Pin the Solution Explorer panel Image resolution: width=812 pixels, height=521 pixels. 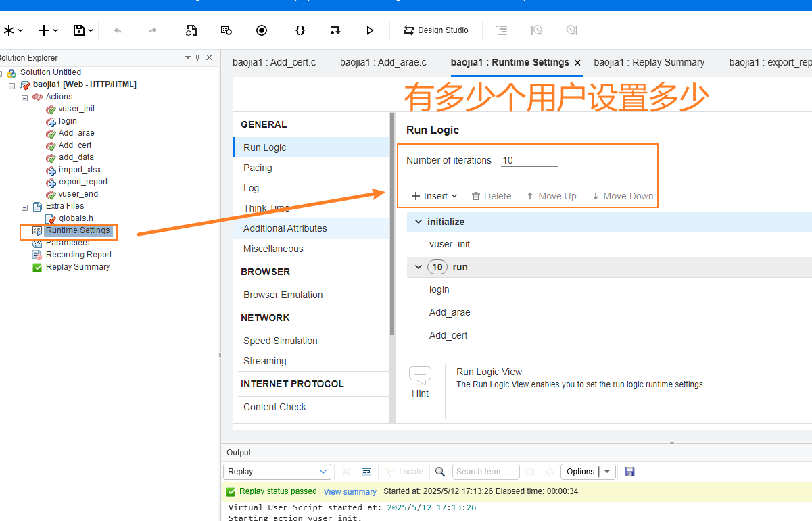pos(198,58)
